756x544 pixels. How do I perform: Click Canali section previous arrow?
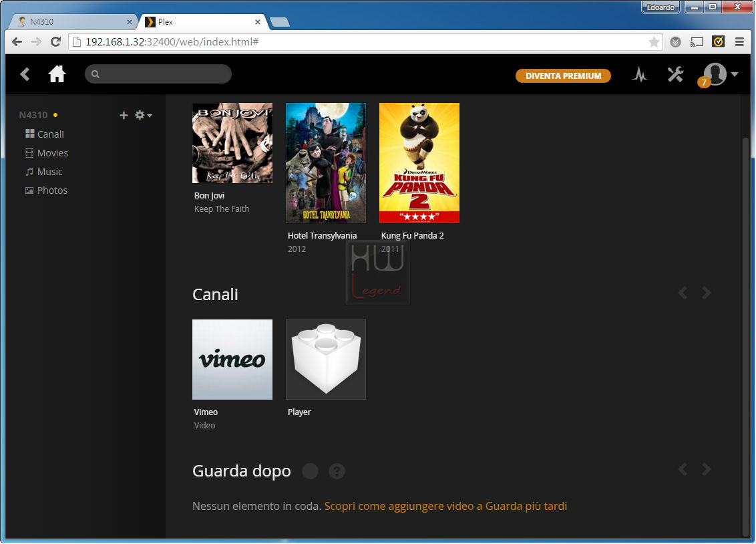coord(683,293)
